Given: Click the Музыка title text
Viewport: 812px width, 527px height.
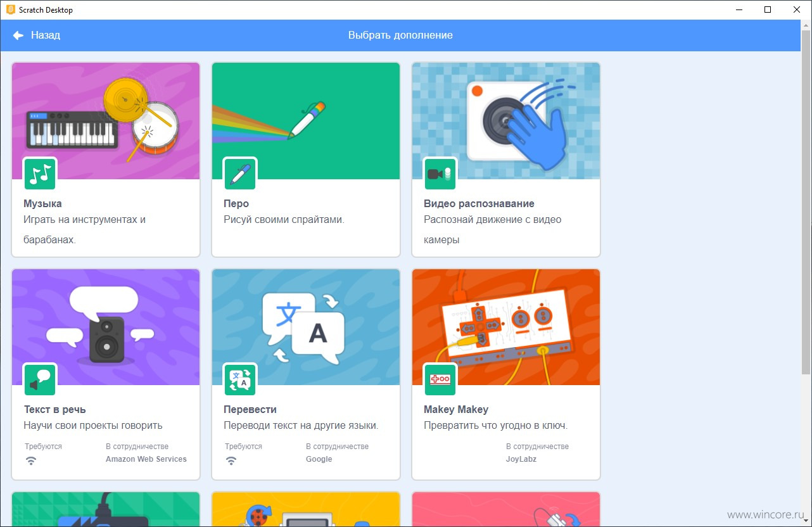Looking at the screenshot, I should [42, 204].
